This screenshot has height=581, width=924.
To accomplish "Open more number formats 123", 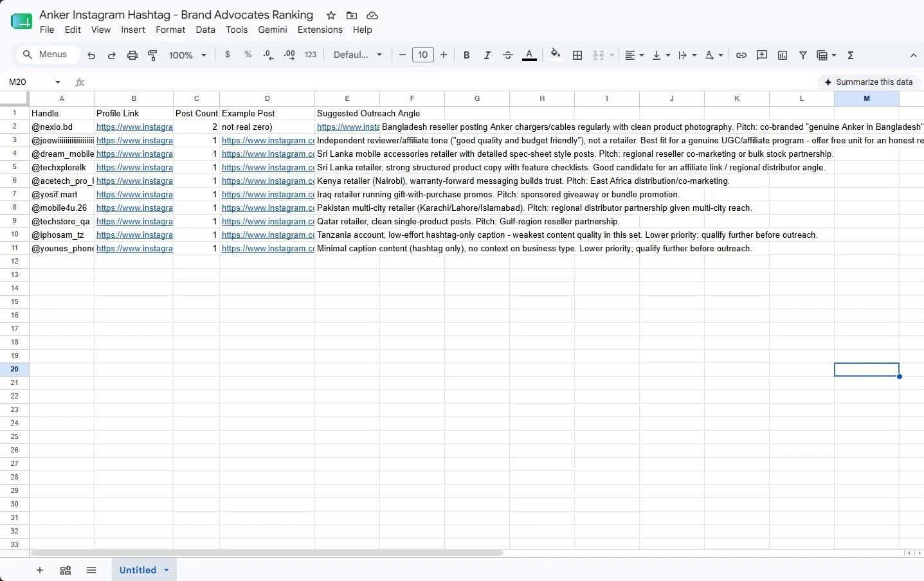I will [311, 55].
